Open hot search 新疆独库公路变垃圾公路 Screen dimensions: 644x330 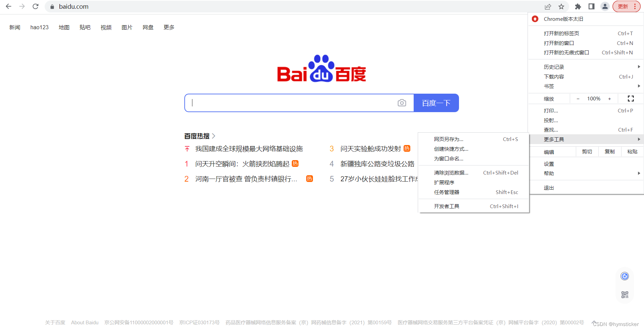point(377,164)
